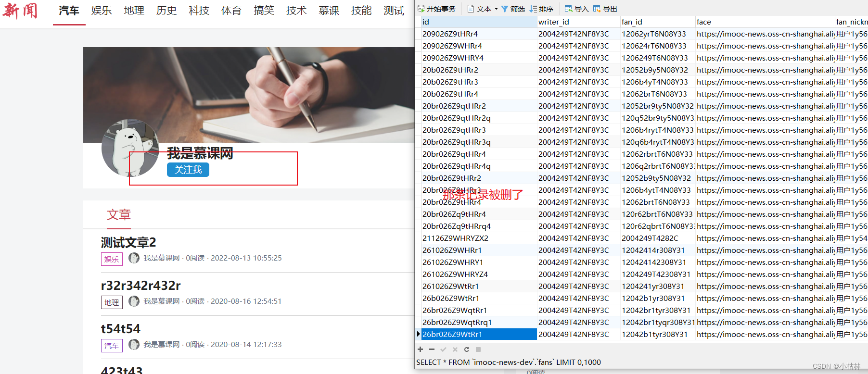Viewport: 868px width, 374px height.
Task: Click the SELECT query text in status bar
Action: point(509,362)
